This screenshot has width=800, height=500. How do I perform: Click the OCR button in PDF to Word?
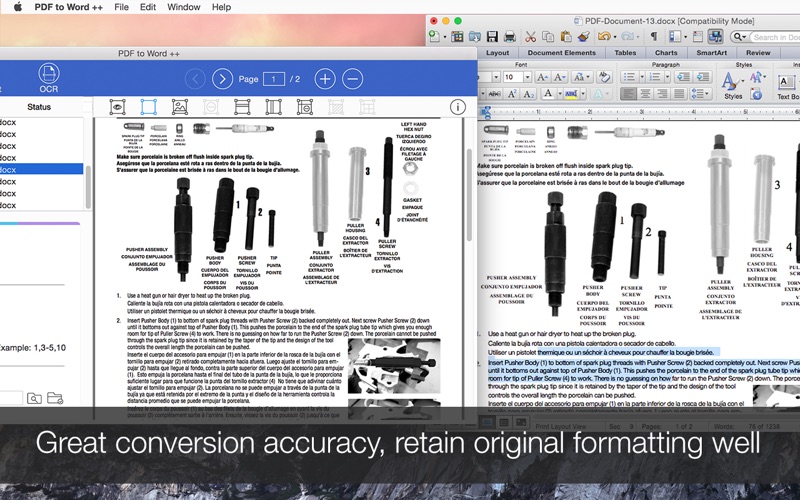(48, 78)
